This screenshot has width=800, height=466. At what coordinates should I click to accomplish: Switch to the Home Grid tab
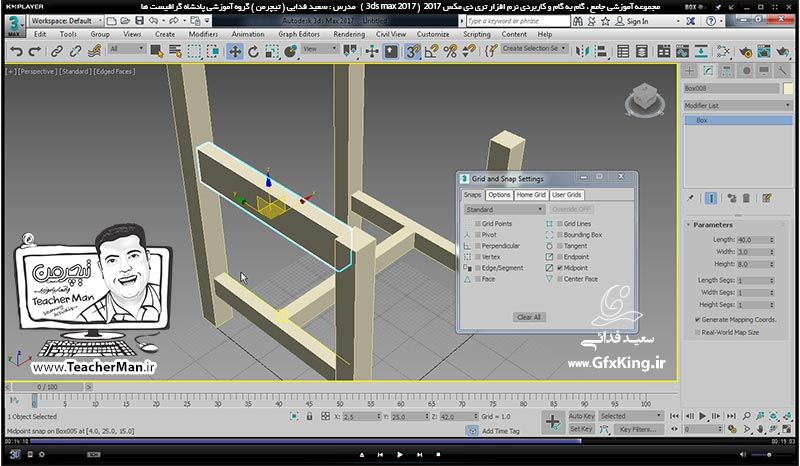[531, 195]
